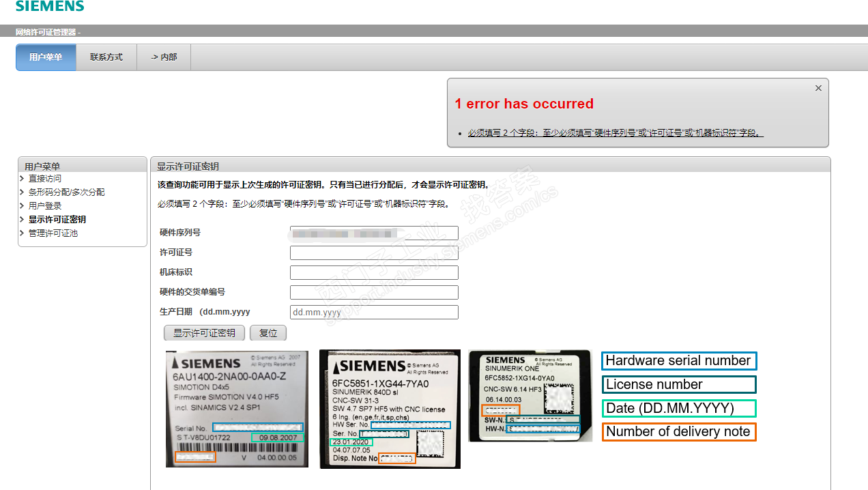
Task: Click the Hardware serial number legend label
Action: 679,361
